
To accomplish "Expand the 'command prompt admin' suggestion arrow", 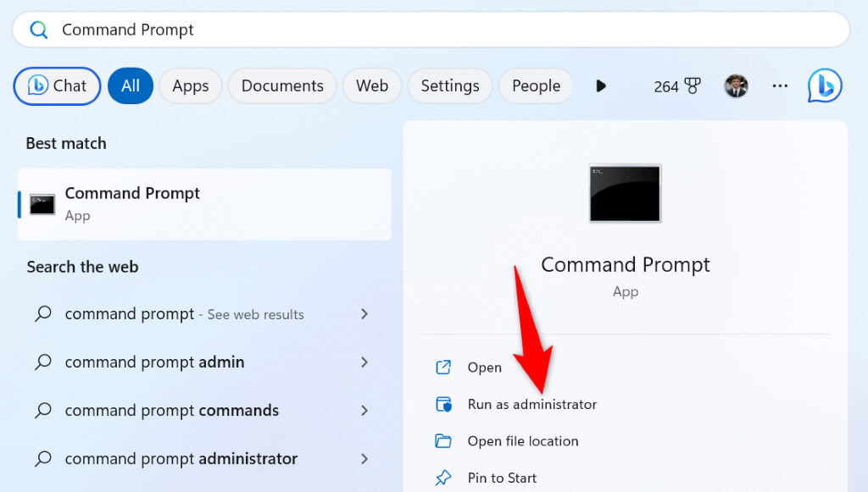I will pos(364,362).
